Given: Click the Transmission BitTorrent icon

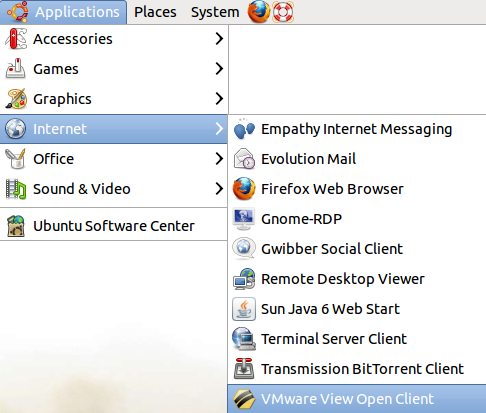Looking at the screenshot, I should [x=244, y=369].
